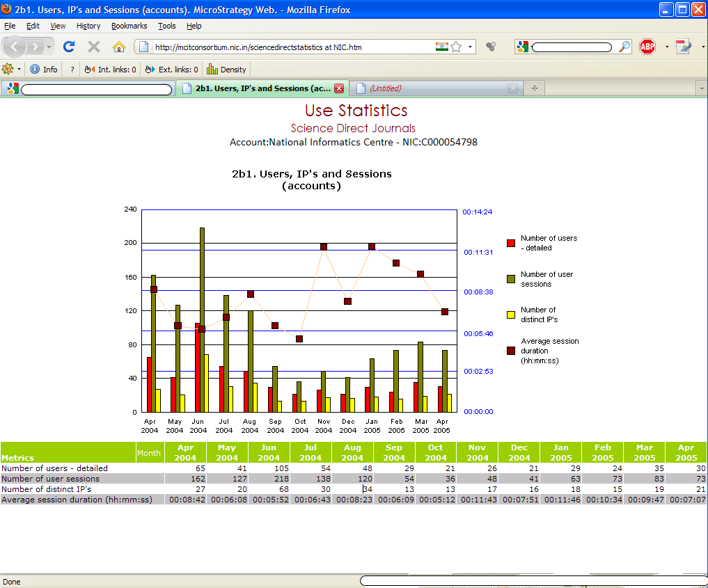Close the (Untitled) tab
The width and height of the screenshot is (708, 588).
(513, 88)
